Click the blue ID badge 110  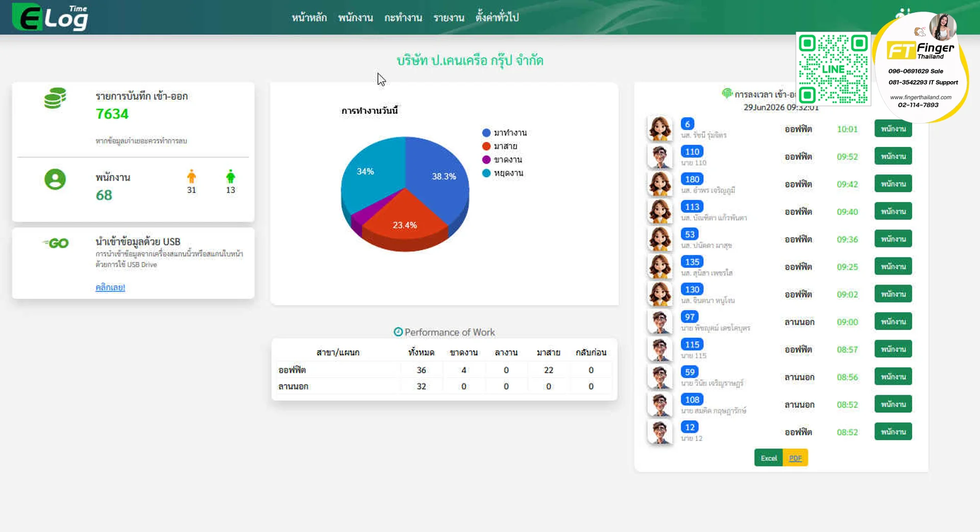pyautogui.click(x=692, y=151)
